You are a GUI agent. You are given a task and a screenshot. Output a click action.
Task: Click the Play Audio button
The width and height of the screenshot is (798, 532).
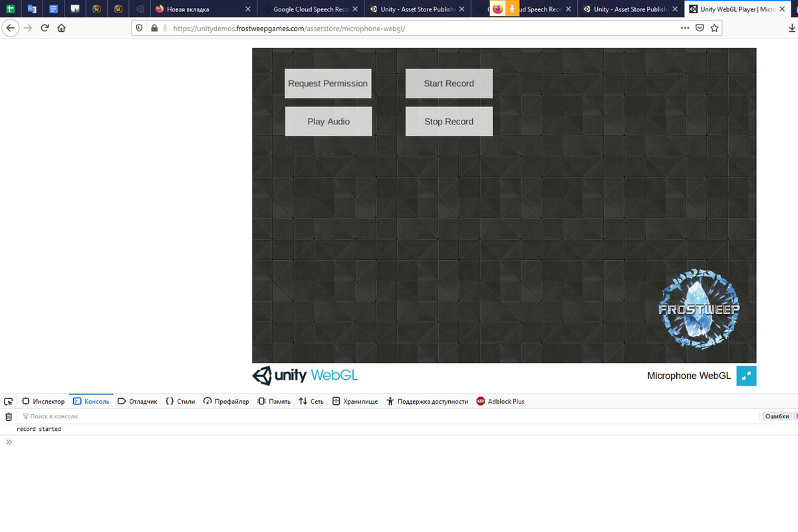tap(328, 121)
